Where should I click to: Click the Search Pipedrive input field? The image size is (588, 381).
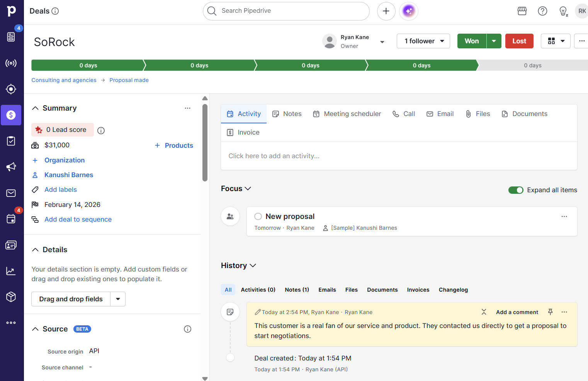coord(286,11)
